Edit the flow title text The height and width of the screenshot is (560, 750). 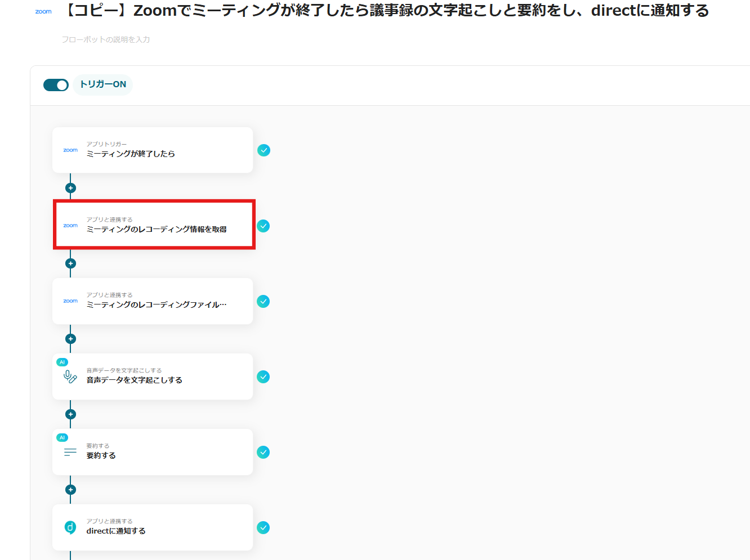(385, 11)
